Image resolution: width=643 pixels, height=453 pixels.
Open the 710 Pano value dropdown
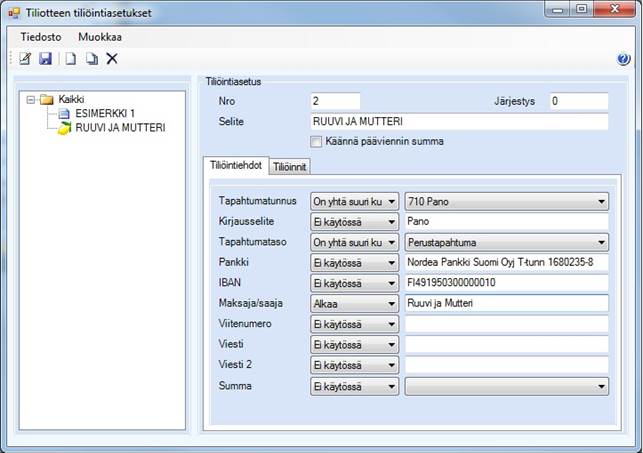[600, 200]
